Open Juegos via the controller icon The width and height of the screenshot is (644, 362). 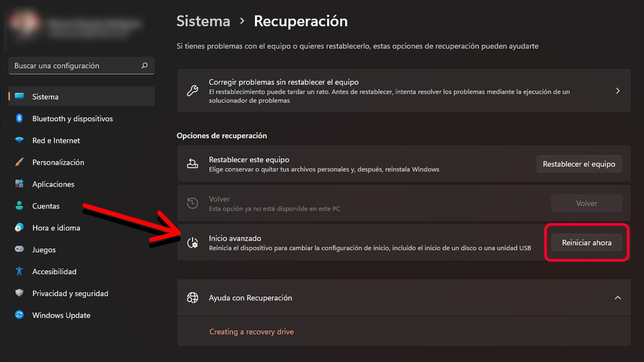pos(20,249)
